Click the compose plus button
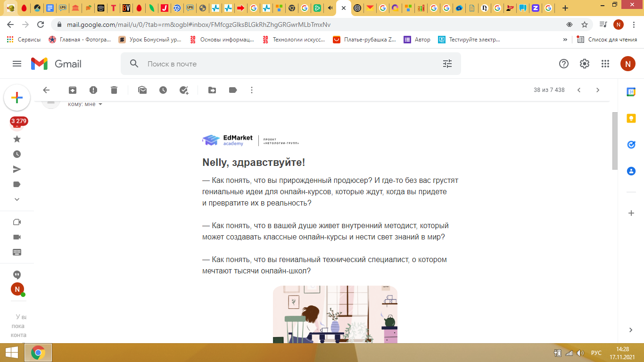 (x=17, y=98)
